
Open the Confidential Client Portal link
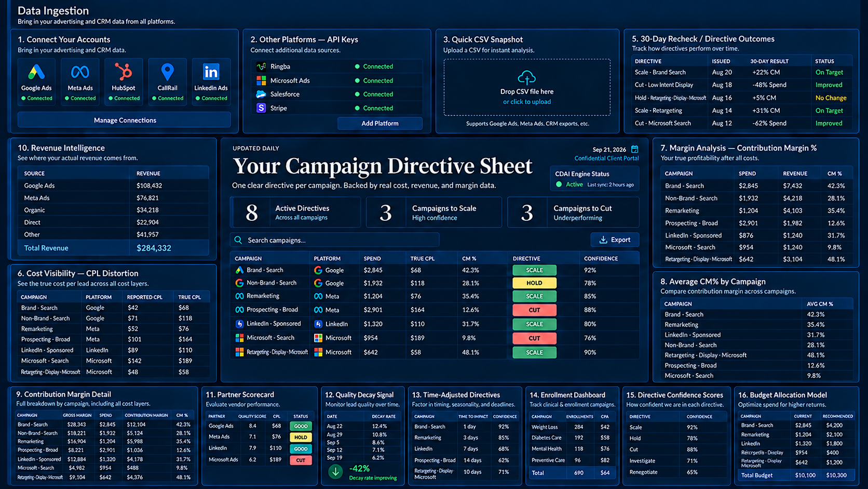click(606, 158)
